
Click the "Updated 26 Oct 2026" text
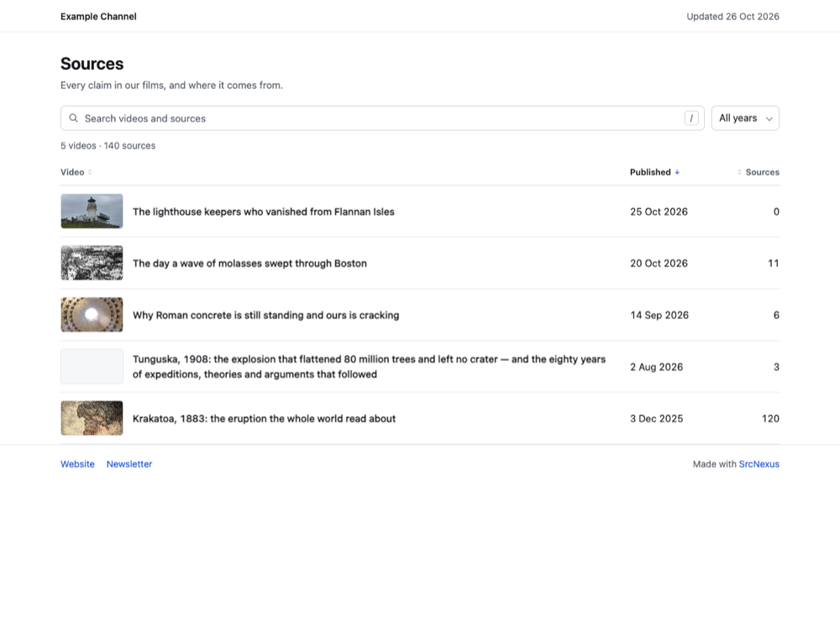pyautogui.click(x=732, y=17)
